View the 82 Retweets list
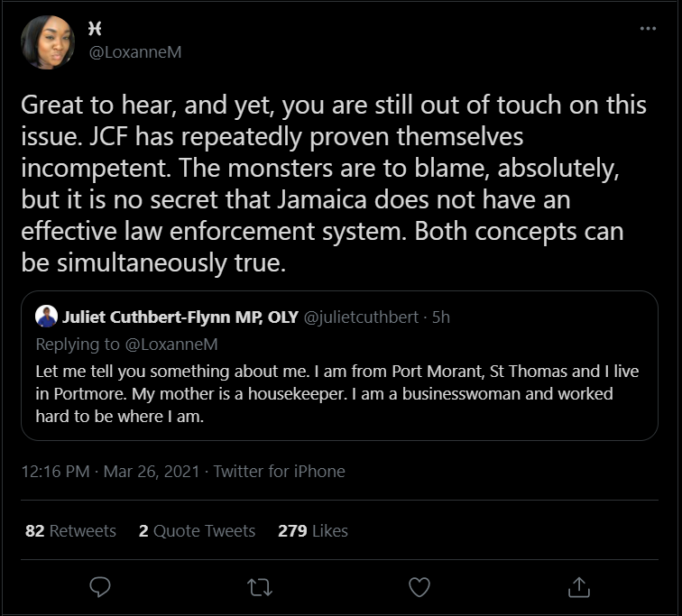Viewport: 682px width, 616px height. coord(70,530)
